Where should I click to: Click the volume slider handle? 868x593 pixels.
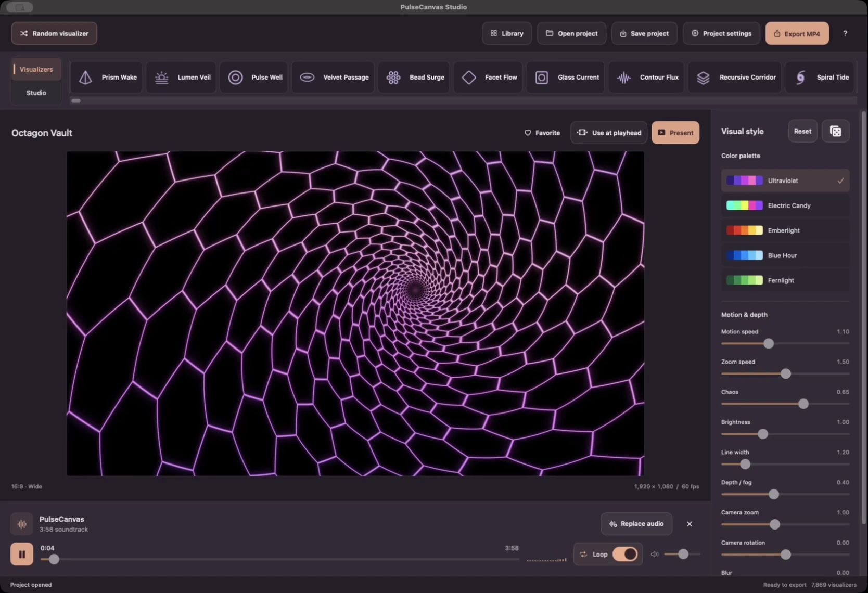(683, 554)
